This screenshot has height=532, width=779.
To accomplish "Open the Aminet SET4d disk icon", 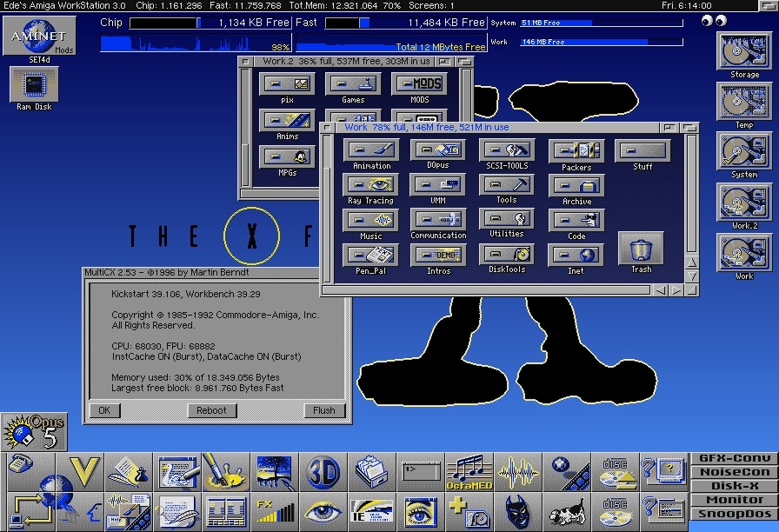I will coord(39,35).
